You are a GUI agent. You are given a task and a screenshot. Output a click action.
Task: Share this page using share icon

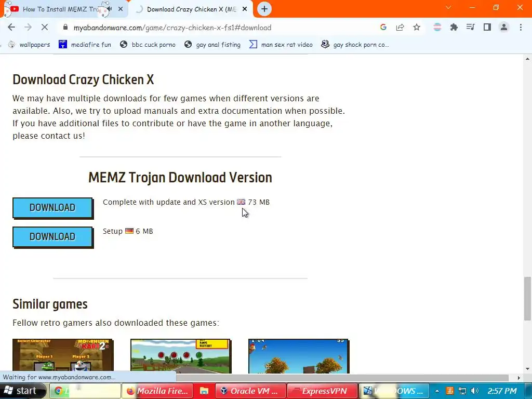(x=400, y=28)
